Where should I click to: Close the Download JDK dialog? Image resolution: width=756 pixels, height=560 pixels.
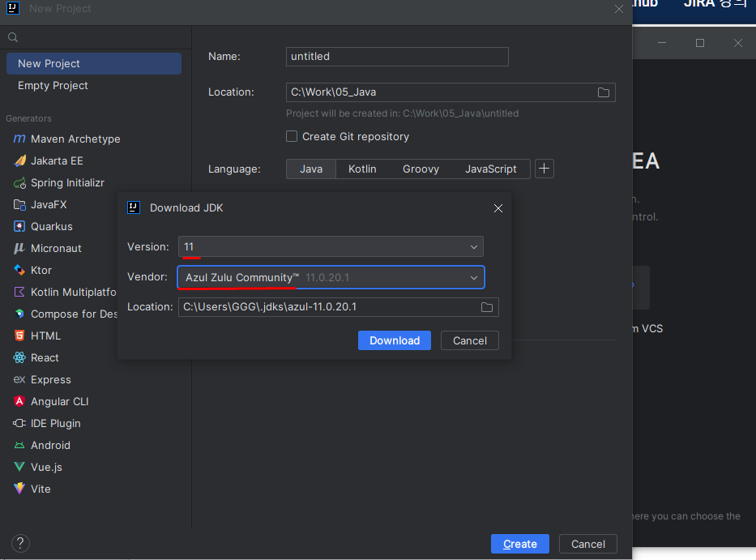coord(498,208)
